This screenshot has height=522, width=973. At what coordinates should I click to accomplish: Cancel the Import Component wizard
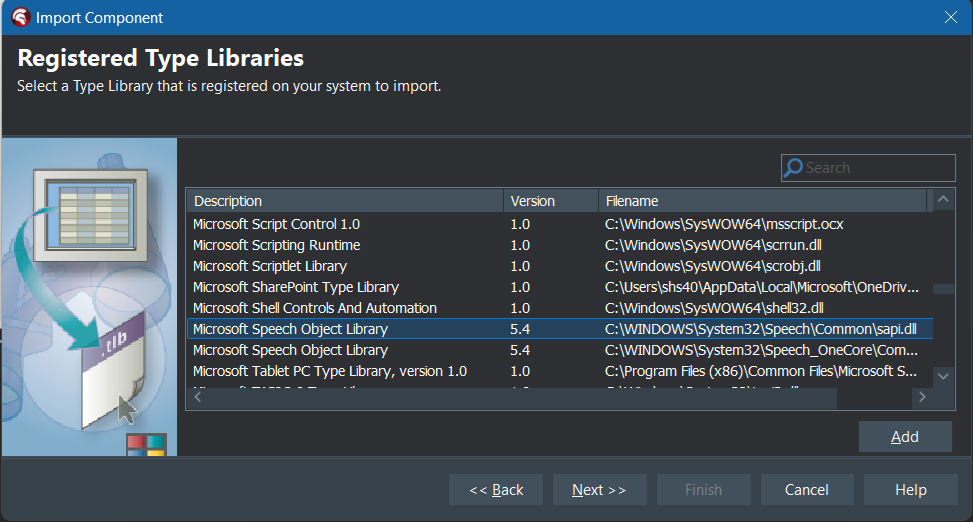coord(807,490)
